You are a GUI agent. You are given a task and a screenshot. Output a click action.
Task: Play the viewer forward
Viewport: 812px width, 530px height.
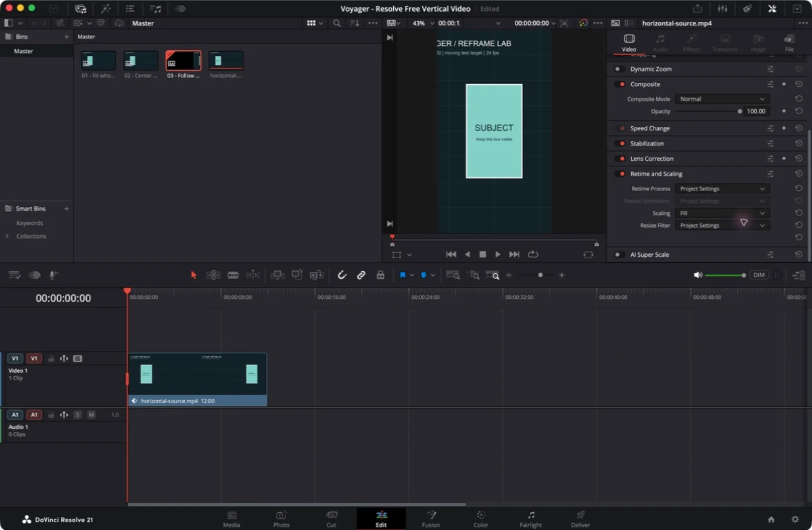[x=498, y=255]
